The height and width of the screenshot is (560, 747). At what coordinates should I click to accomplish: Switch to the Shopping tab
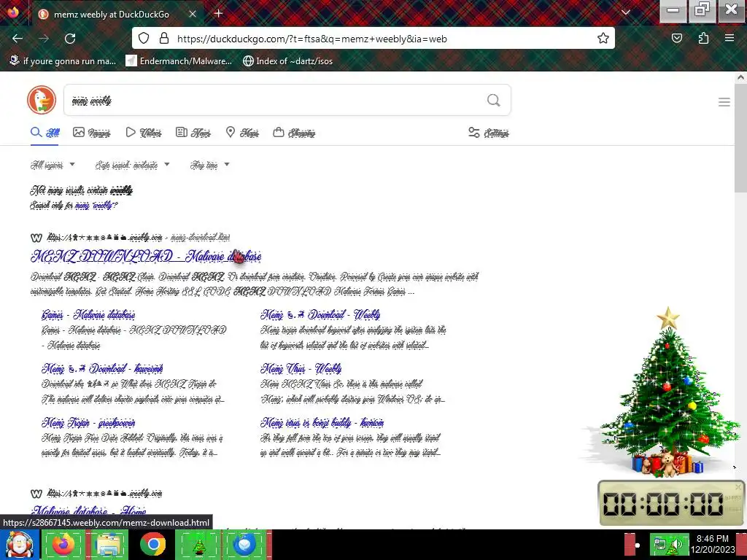(x=294, y=133)
